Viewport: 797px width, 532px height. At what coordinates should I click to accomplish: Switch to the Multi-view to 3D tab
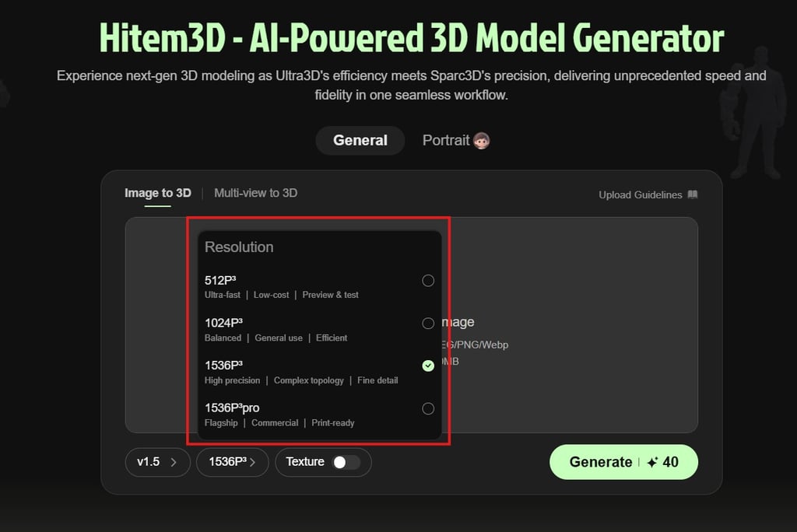coord(255,193)
